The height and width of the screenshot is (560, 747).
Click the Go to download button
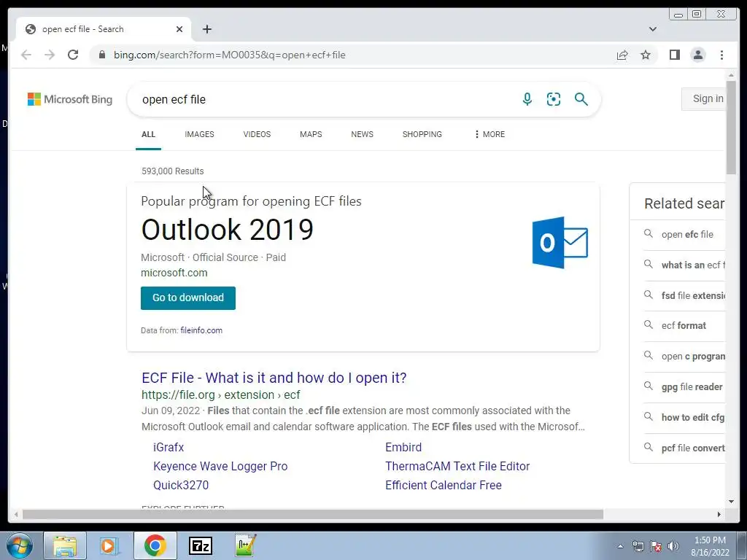point(188,297)
